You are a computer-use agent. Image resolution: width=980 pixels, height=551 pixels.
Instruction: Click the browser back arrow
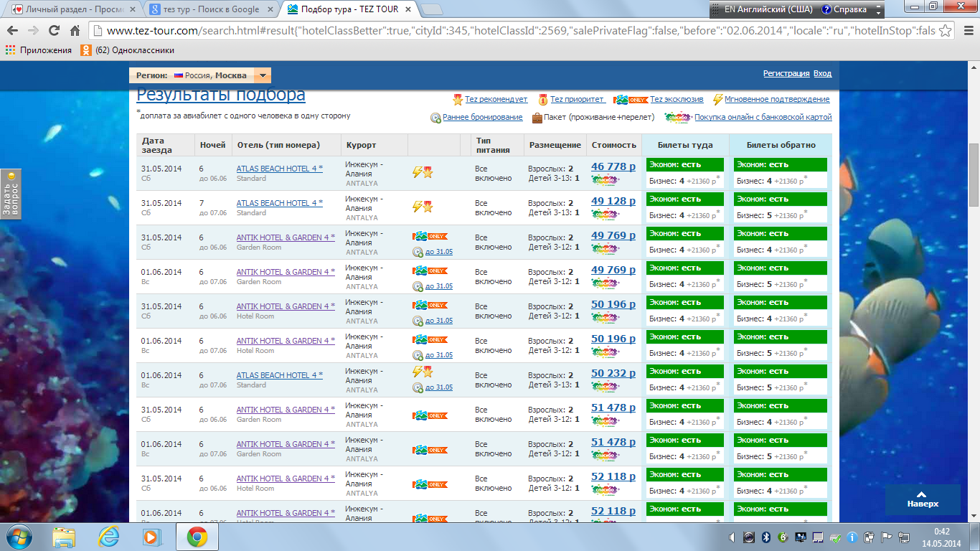pos(12,31)
